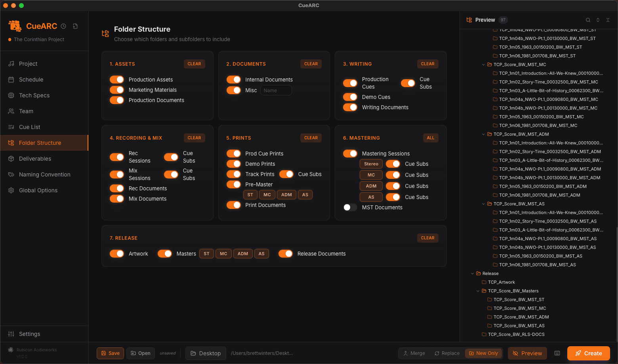This screenshot has width=618, height=364.
Task: Click the Misc name input field
Action: (x=276, y=91)
